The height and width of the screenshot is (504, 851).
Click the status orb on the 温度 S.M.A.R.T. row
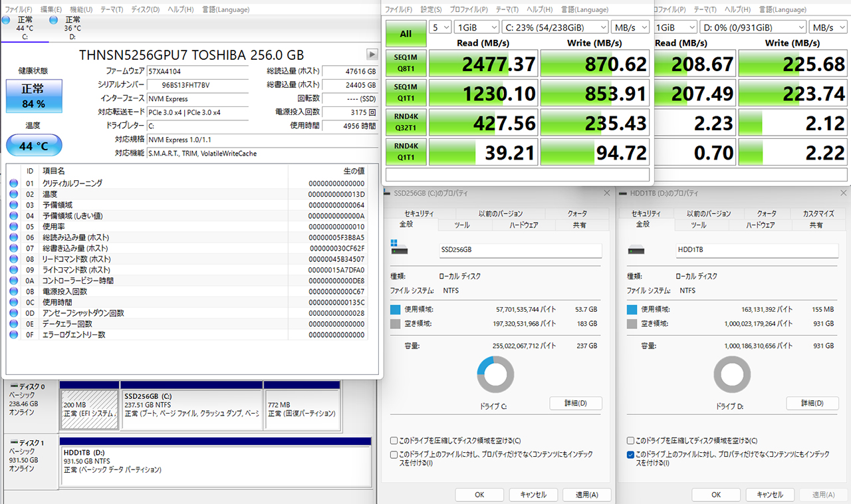[14, 194]
